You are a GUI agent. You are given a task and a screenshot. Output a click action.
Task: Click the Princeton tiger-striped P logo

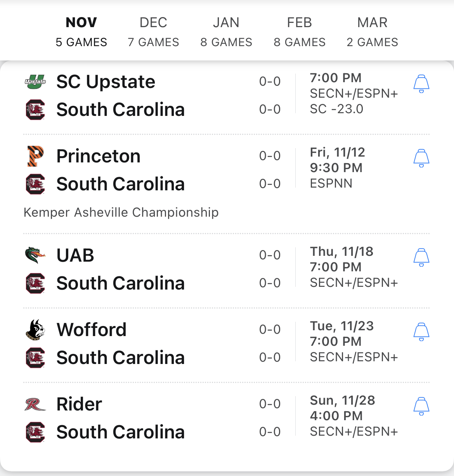[35, 156]
